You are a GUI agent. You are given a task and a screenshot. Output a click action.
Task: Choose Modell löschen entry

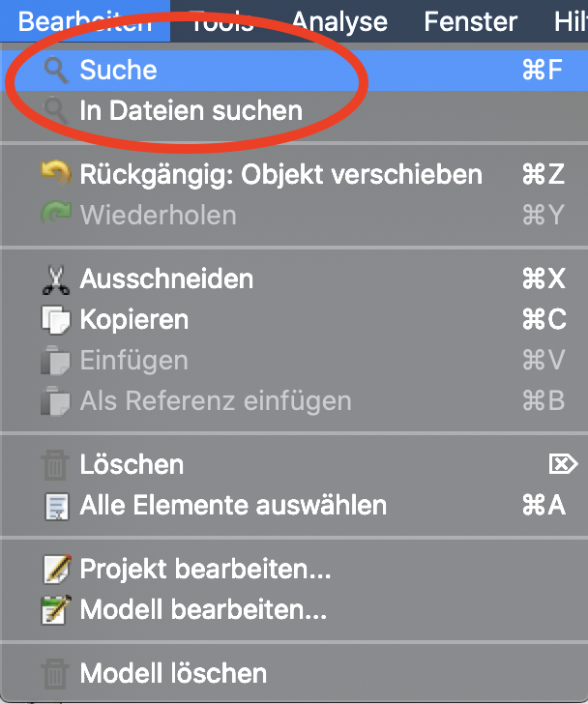(294, 673)
